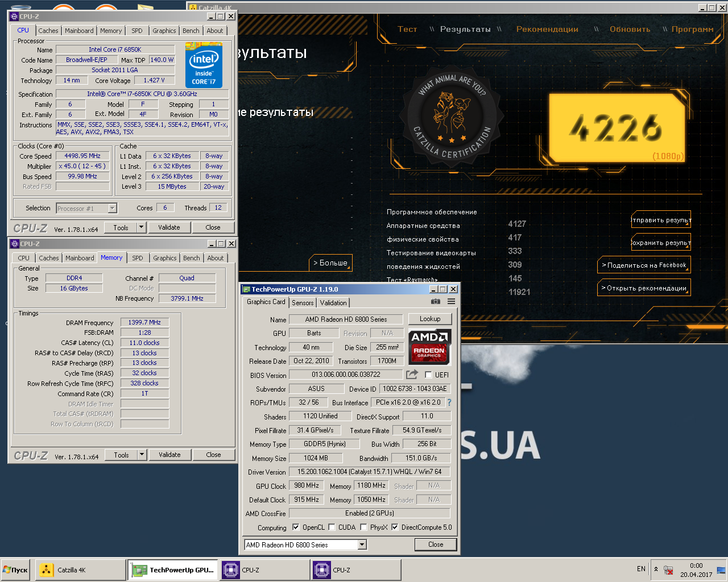This screenshot has width=728, height=582.
Task: Click Больше button in Catzilla
Action: (331, 263)
